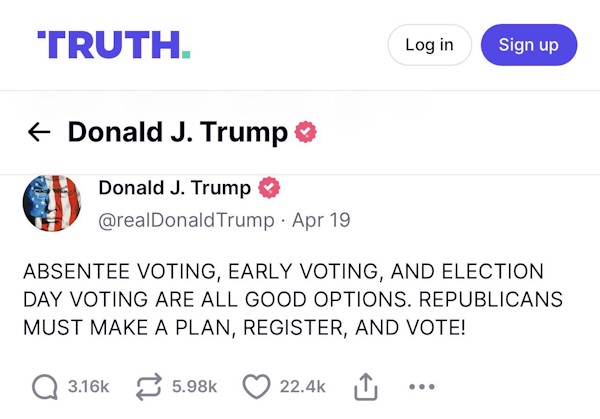This screenshot has height=419, width=600.
Task: Click the verified badge beside post author
Action: point(269,188)
